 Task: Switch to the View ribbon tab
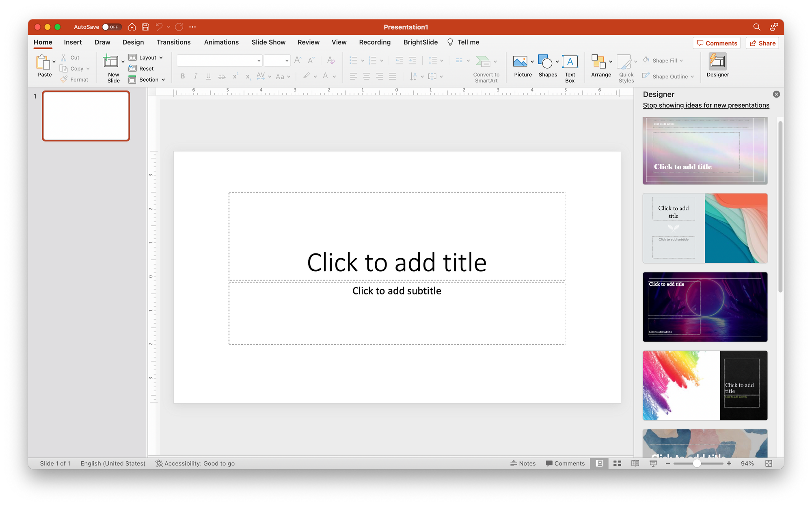(339, 42)
